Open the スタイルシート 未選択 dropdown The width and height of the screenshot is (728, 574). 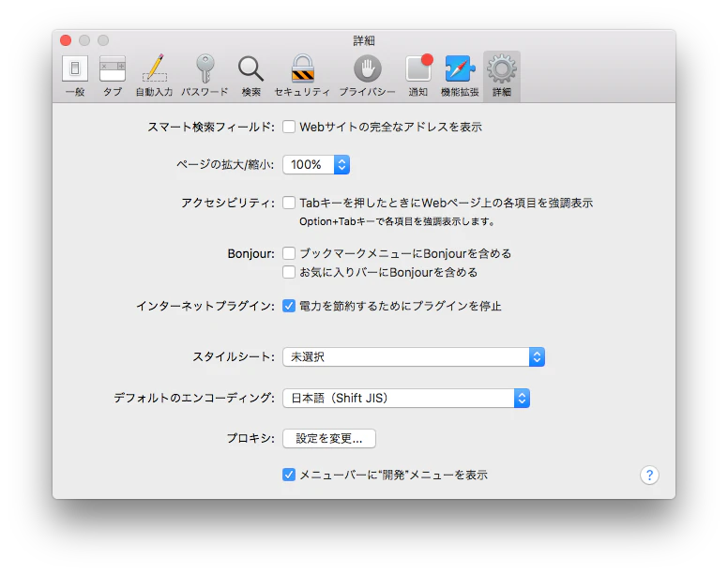point(414,356)
